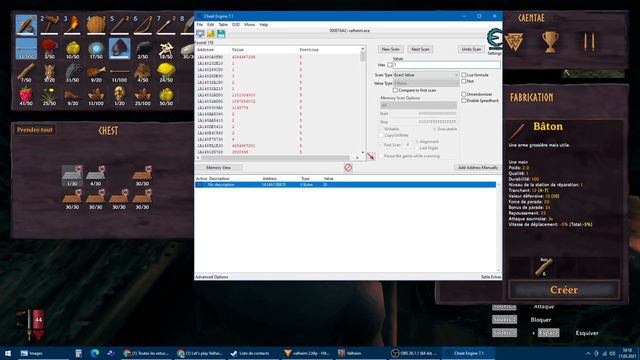The height and width of the screenshot is (360, 640).
Task: Click the dandelion item showing 25/50
Action: coord(49,96)
